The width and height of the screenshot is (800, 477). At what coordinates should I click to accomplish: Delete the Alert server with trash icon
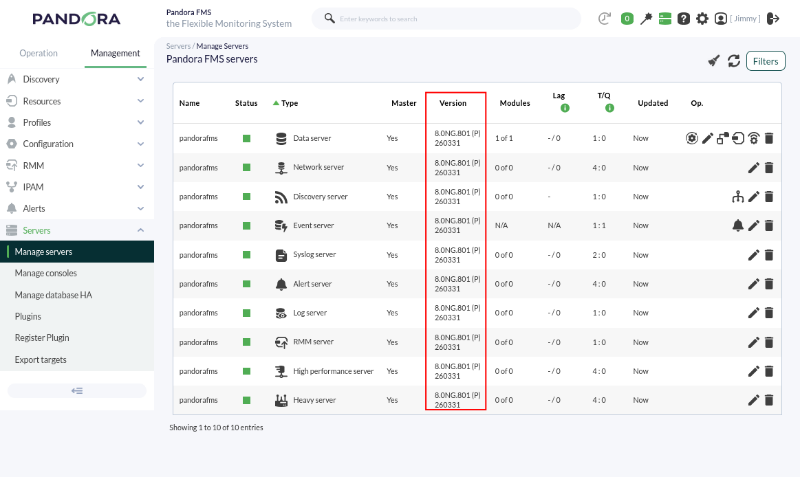point(769,284)
